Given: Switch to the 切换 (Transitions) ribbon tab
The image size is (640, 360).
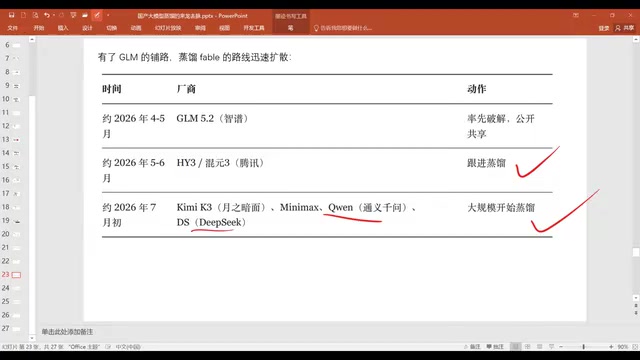Looking at the screenshot, I should click(x=111, y=28).
